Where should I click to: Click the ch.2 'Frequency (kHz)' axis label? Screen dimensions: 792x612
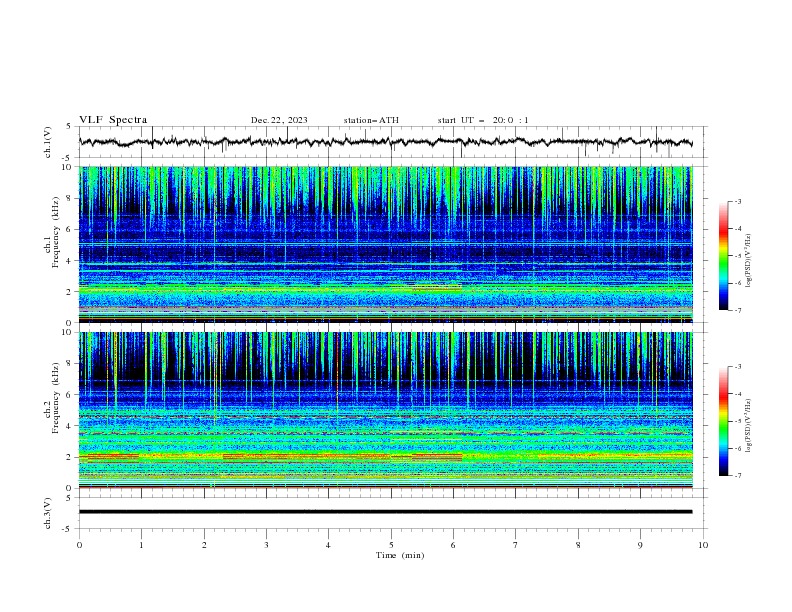(56, 398)
